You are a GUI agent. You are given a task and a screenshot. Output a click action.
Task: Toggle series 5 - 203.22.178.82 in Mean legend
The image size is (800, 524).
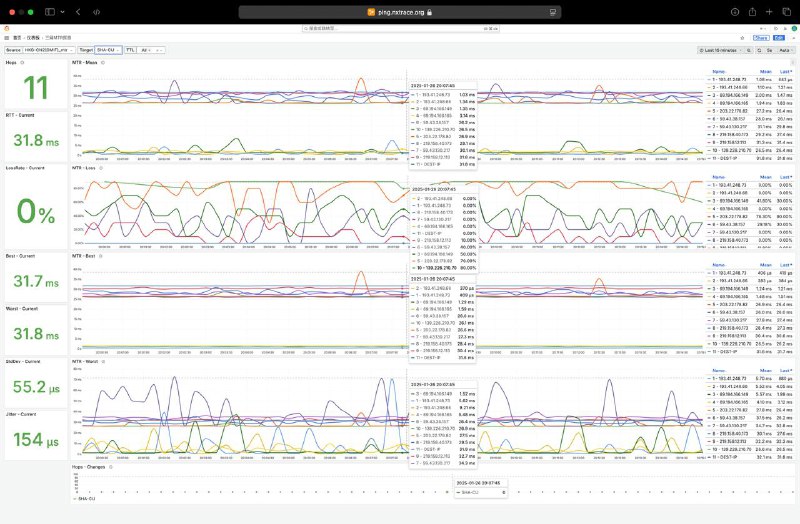pos(728,111)
